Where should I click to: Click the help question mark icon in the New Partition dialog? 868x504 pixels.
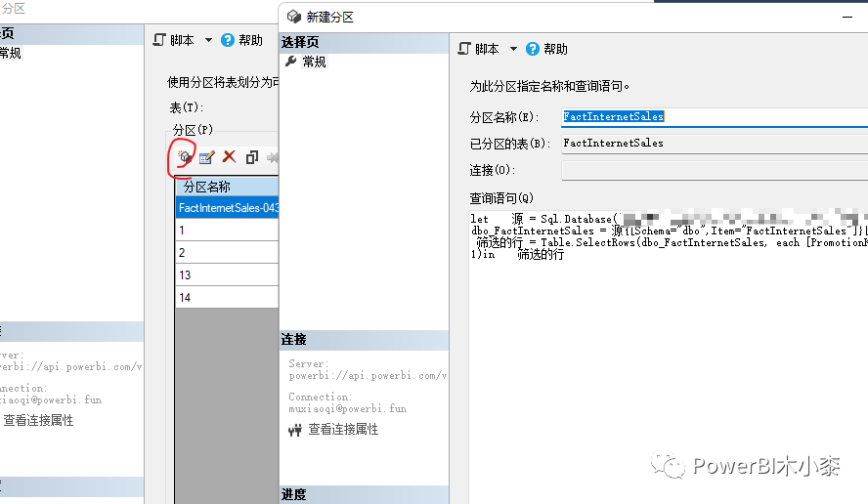coord(533,49)
